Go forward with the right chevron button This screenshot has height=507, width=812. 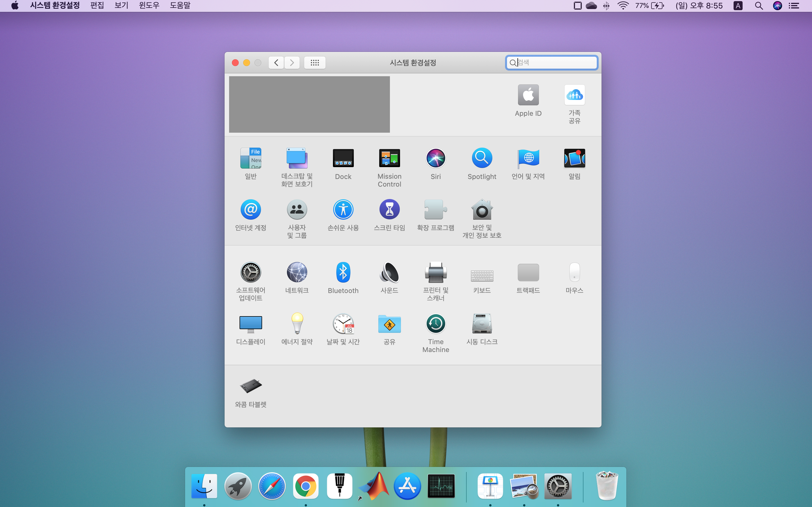tap(292, 62)
